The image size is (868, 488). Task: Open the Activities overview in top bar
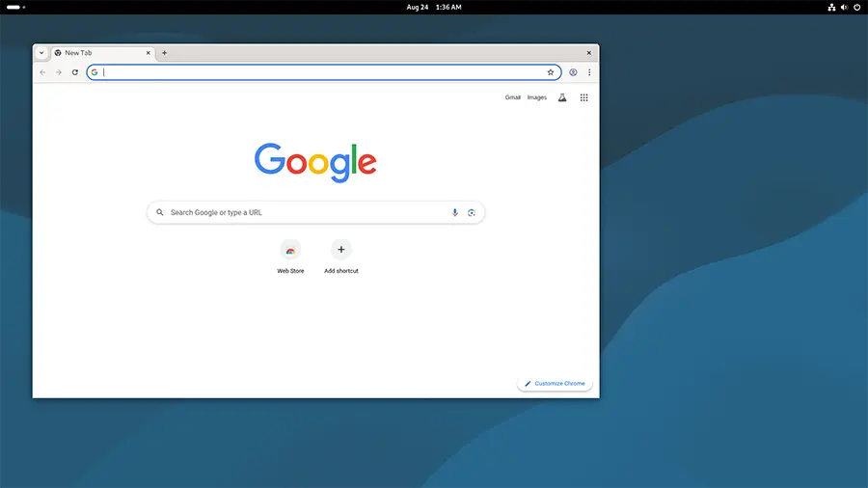pos(15,7)
